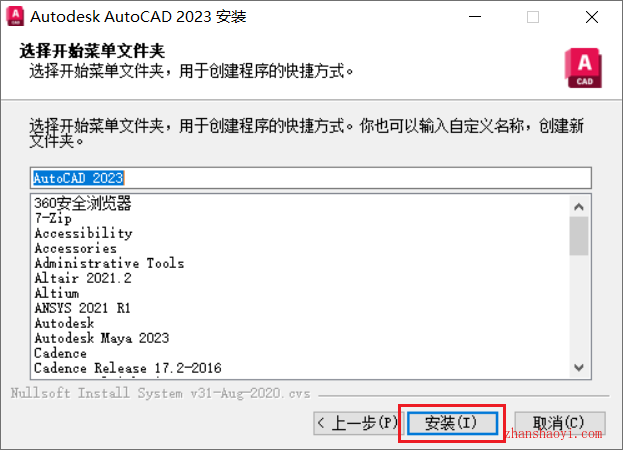Click the AutoCAD logo in title bar
623x450 pixels.
coord(15,17)
